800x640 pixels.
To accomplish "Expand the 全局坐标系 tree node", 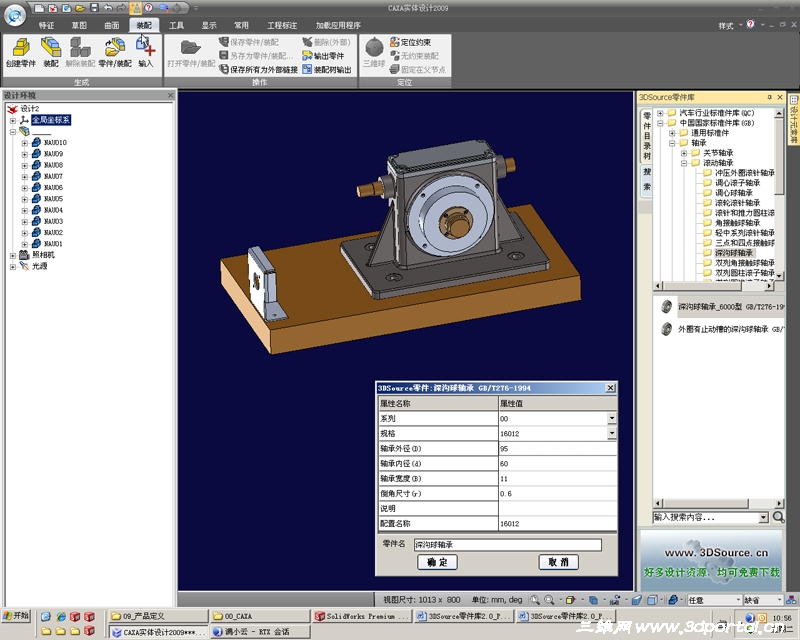I will click(13, 120).
